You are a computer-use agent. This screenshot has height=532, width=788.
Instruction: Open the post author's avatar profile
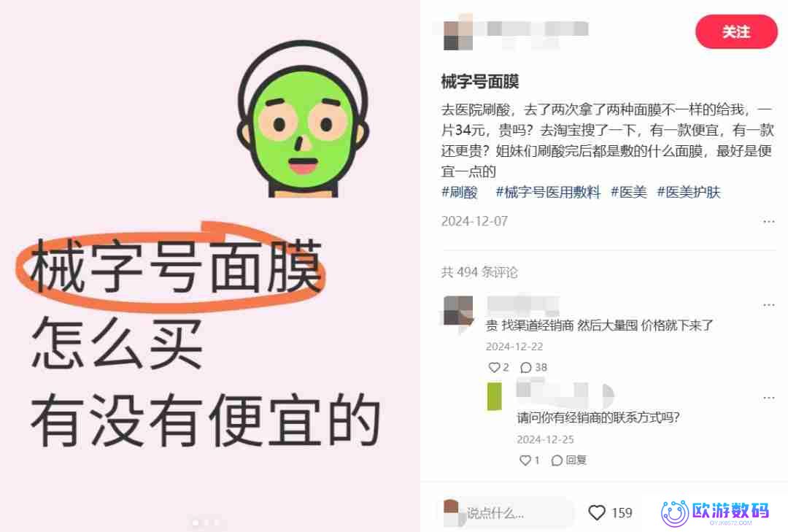click(457, 32)
